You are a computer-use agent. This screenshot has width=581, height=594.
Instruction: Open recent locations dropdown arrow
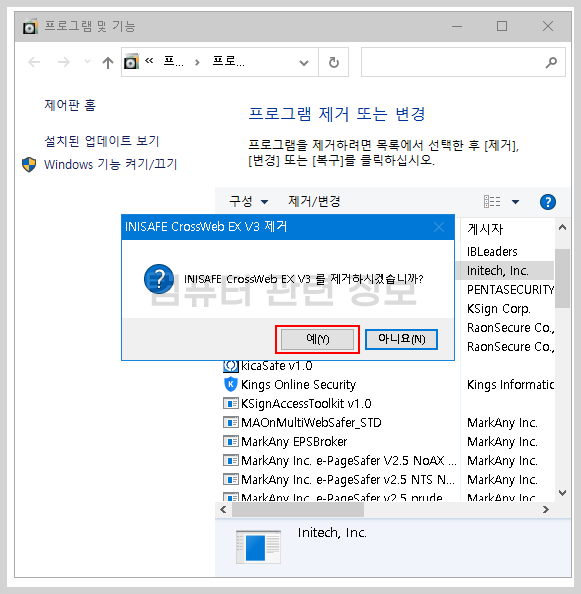[87, 62]
